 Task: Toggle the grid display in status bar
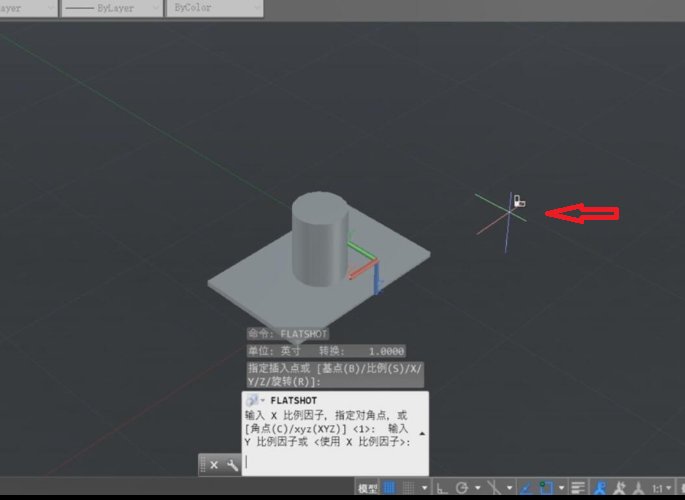point(388,489)
